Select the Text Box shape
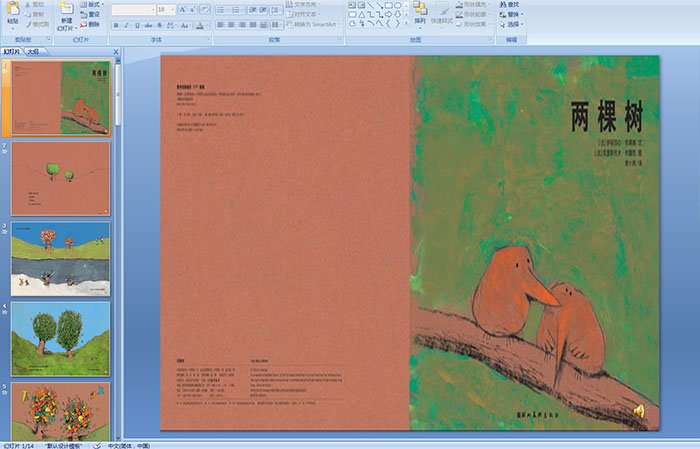700x449 pixels. [x=352, y=5]
